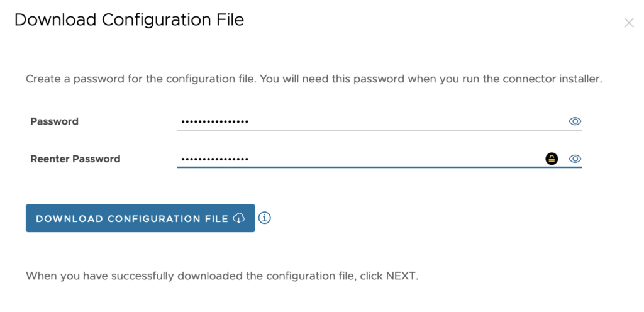Click the cloud download icon in the button
644x312 pixels.
click(239, 218)
